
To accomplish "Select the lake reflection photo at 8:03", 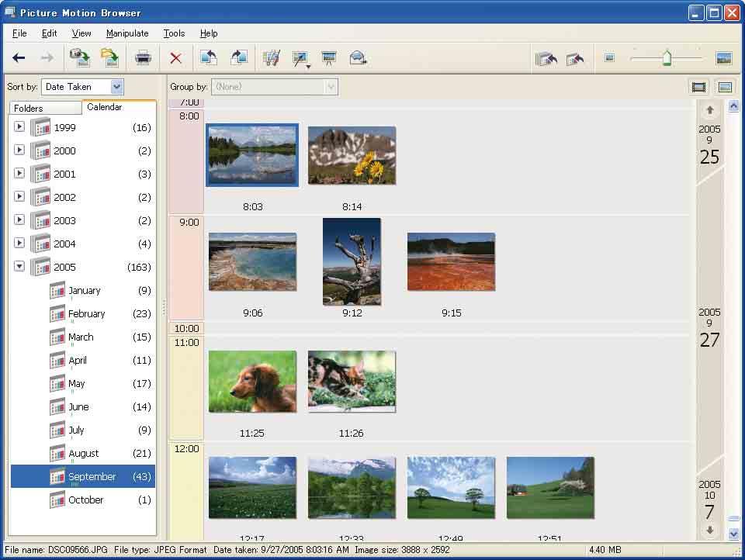I will coord(252,155).
